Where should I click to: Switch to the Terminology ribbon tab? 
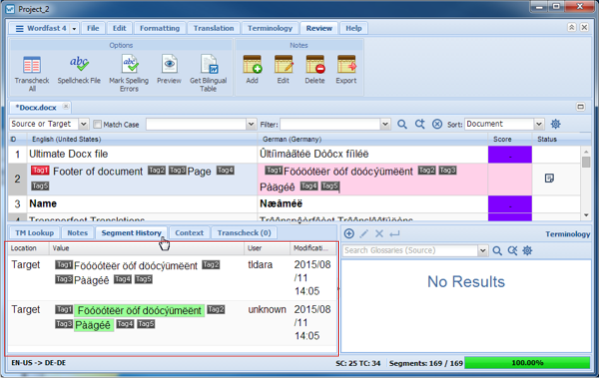(x=270, y=28)
